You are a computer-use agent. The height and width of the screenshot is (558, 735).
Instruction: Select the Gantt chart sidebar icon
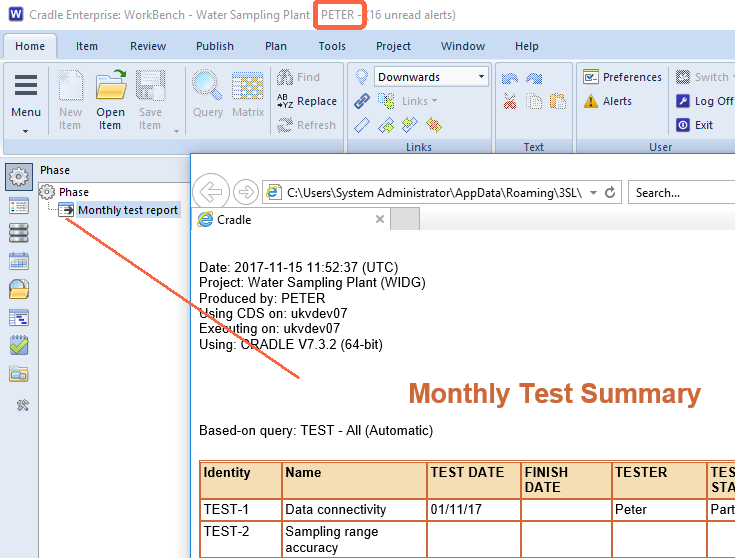click(19, 317)
